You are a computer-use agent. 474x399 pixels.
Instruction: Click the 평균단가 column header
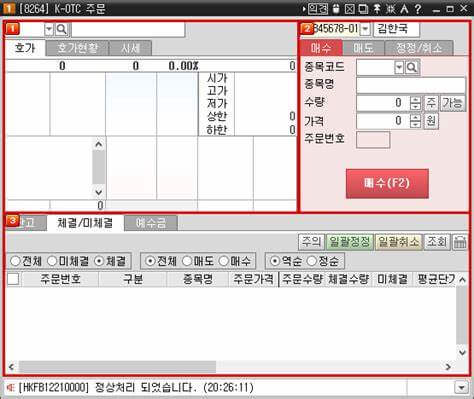point(436,279)
